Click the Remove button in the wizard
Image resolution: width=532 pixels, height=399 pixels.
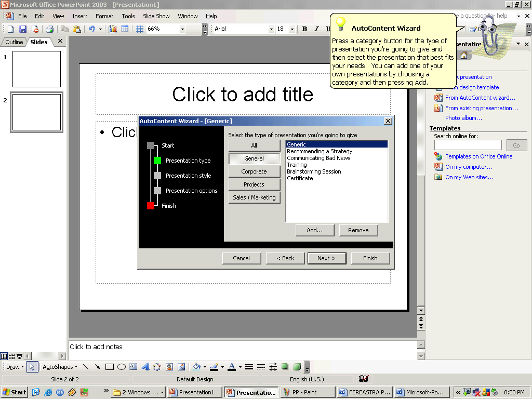click(358, 230)
